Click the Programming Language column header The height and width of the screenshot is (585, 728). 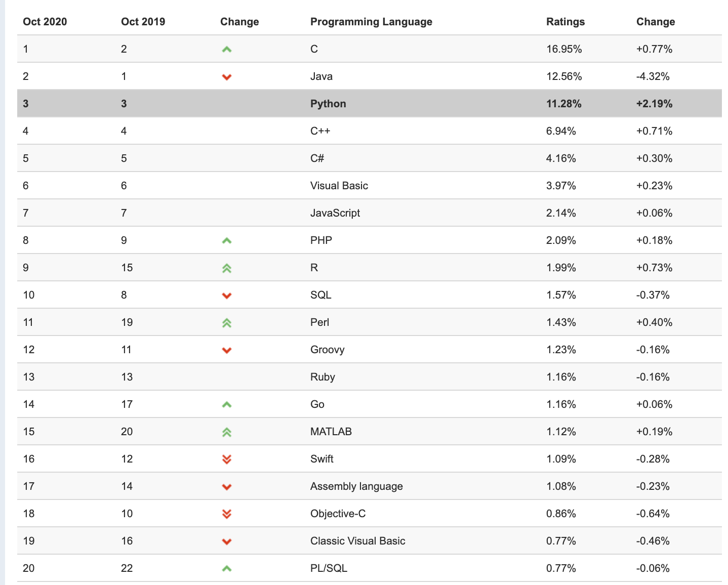click(371, 22)
